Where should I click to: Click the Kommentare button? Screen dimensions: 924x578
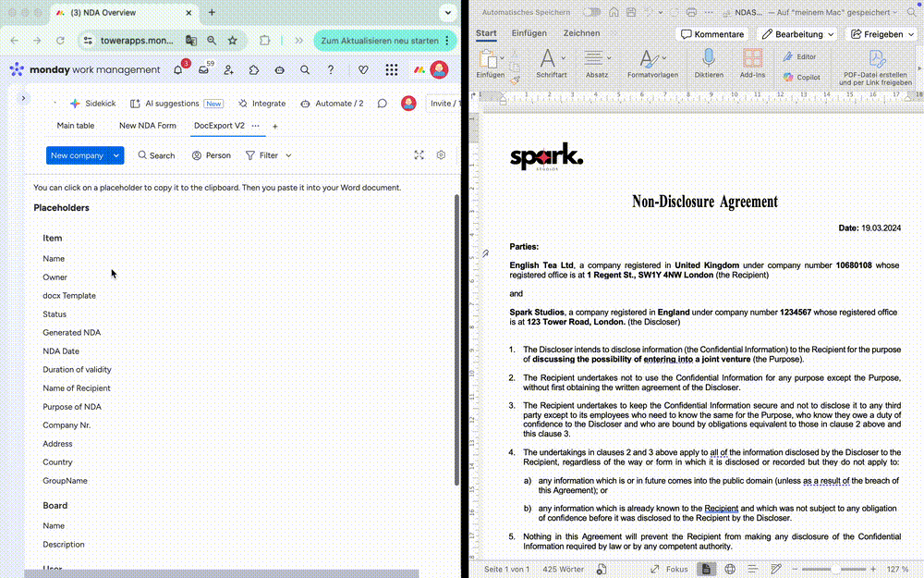coord(712,34)
